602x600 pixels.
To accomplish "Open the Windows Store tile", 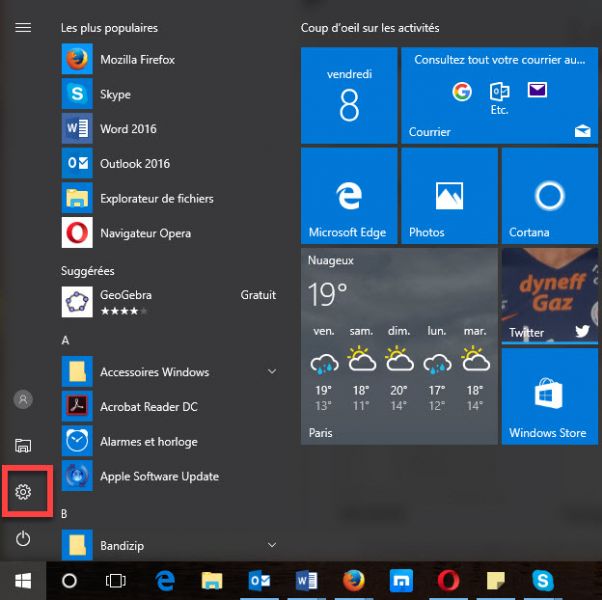I will coord(550,396).
